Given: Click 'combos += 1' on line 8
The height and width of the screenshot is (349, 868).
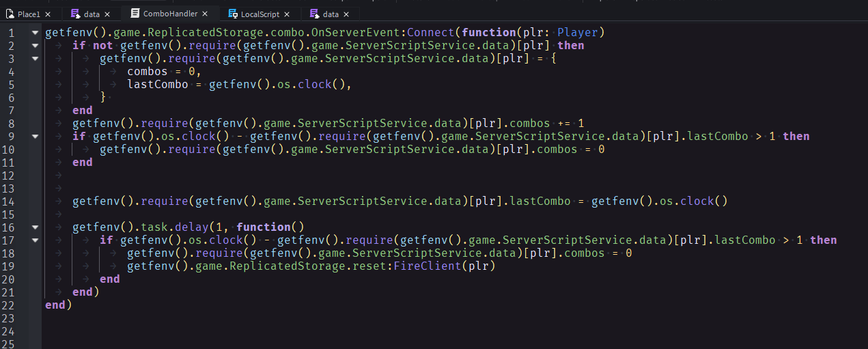Looking at the screenshot, I should pos(547,123).
